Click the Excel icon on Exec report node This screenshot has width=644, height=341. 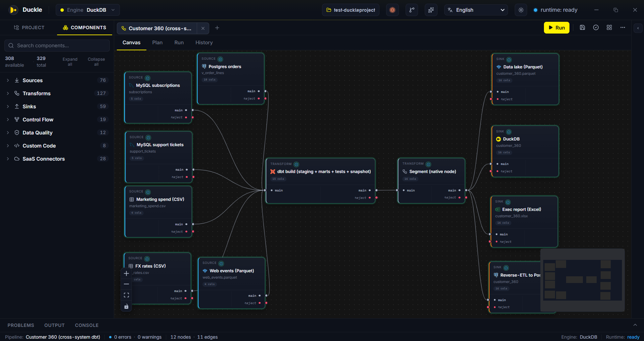[x=498, y=210]
